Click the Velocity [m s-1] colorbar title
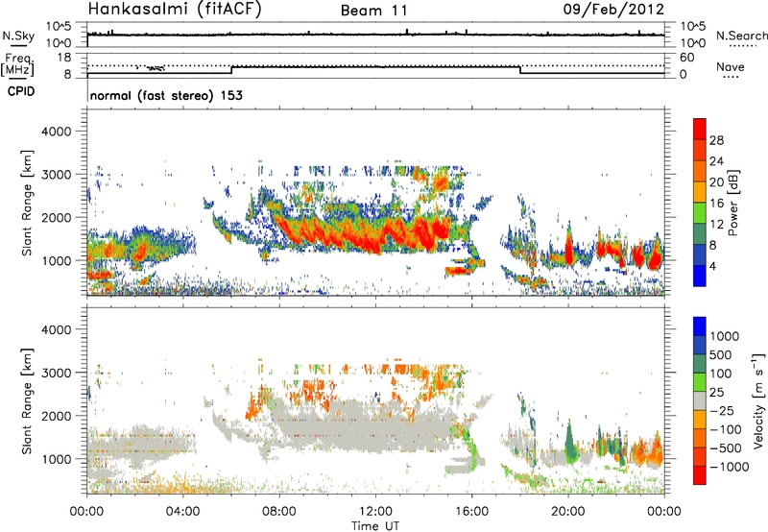The image size is (768, 532). [x=758, y=400]
